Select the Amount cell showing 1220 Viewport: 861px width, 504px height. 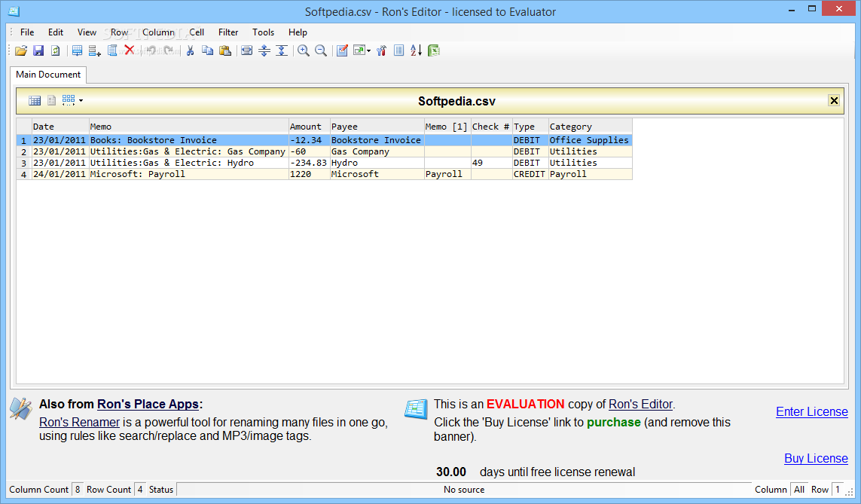pos(309,174)
